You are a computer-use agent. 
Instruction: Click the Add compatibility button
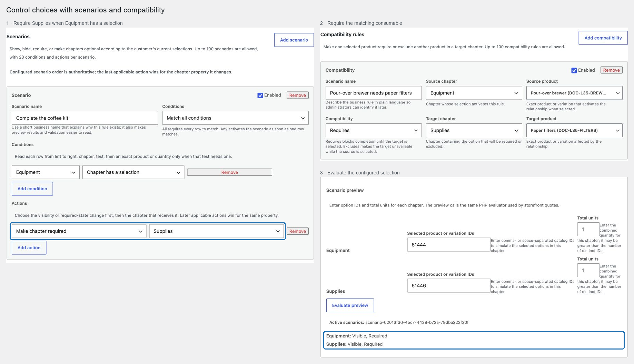point(603,38)
